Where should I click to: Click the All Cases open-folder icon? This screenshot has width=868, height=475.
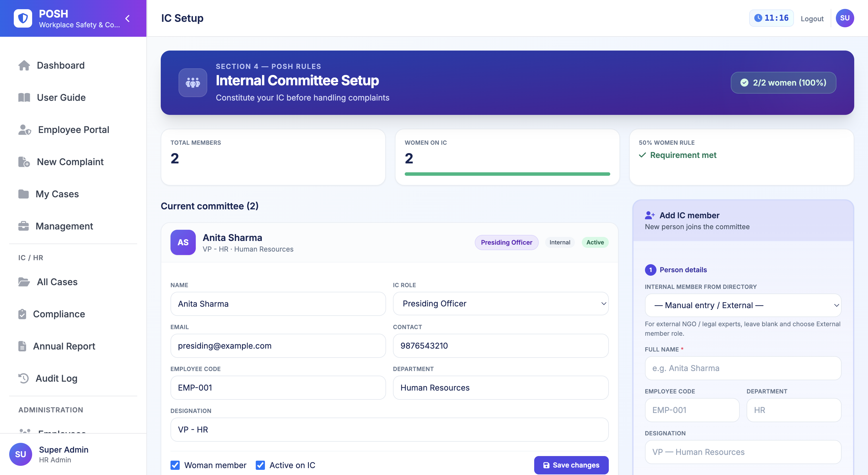tap(24, 282)
